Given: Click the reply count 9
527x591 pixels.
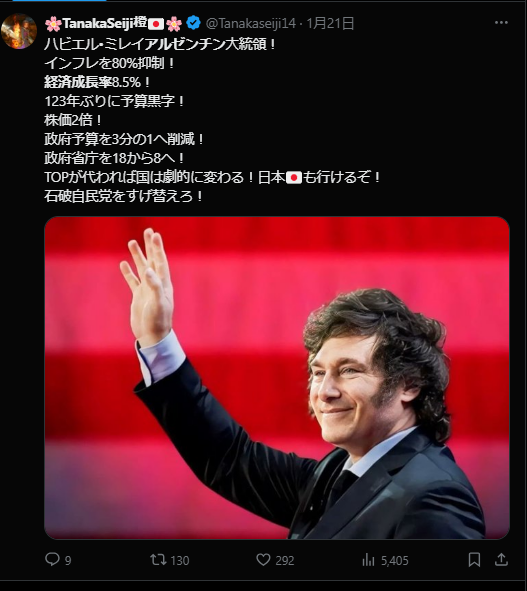Looking at the screenshot, I should click(x=68, y=560).
